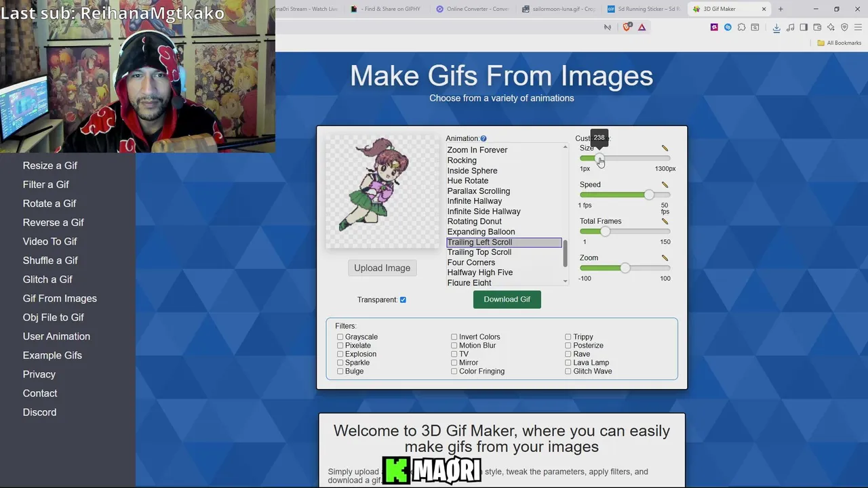Click the animation list scroll-up arrow
This screenshot has width=868, height=488.
(565, 147)
